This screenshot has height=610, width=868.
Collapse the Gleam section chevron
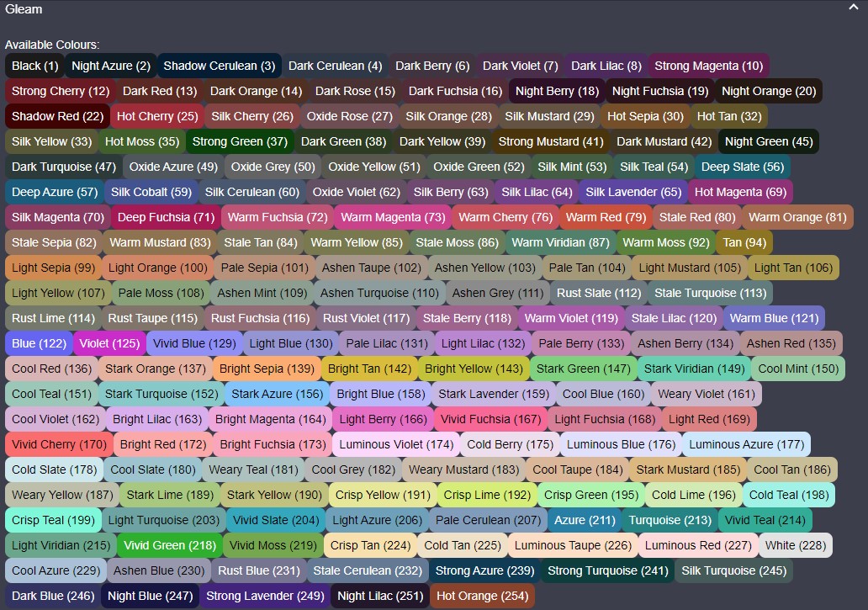[x=853, y=8]
